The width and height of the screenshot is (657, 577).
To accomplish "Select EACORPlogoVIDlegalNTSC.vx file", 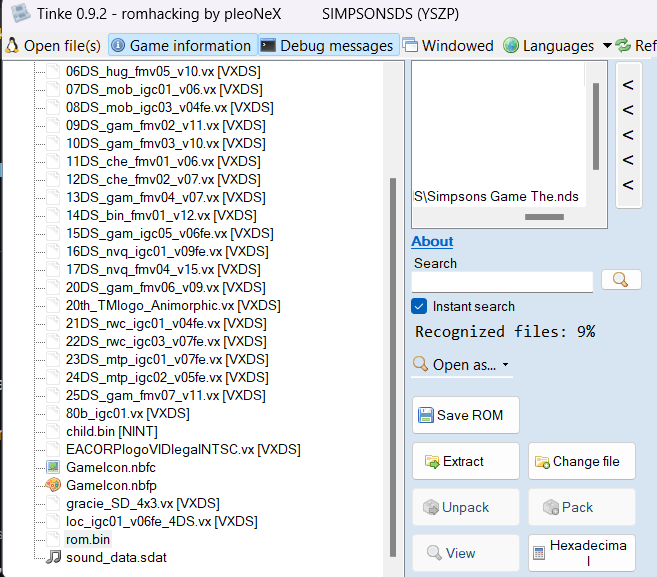I will pos(183,449).
